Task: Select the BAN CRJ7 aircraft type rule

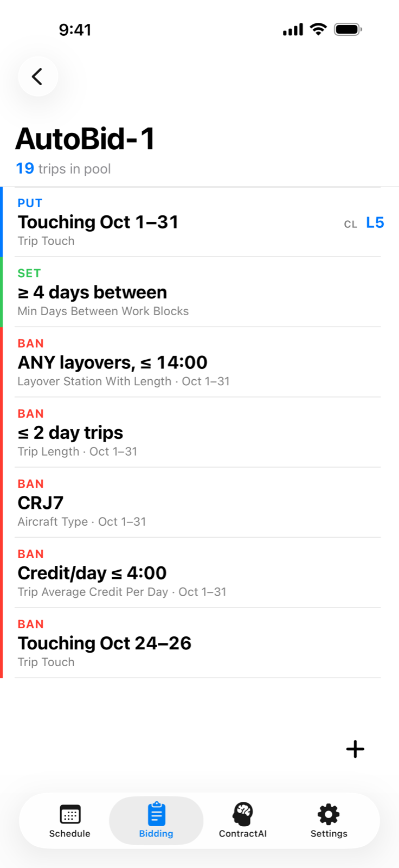Action: tap(200, 502)
